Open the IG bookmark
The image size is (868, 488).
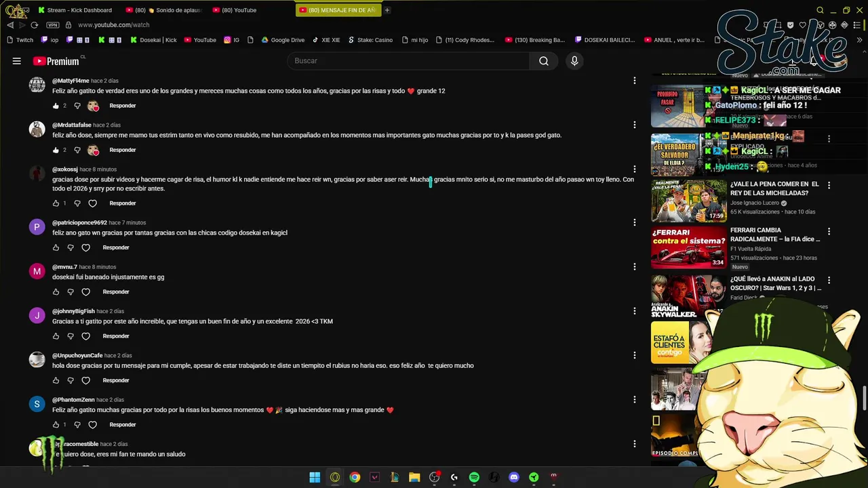pyautogui.click(x=232, y=40)
